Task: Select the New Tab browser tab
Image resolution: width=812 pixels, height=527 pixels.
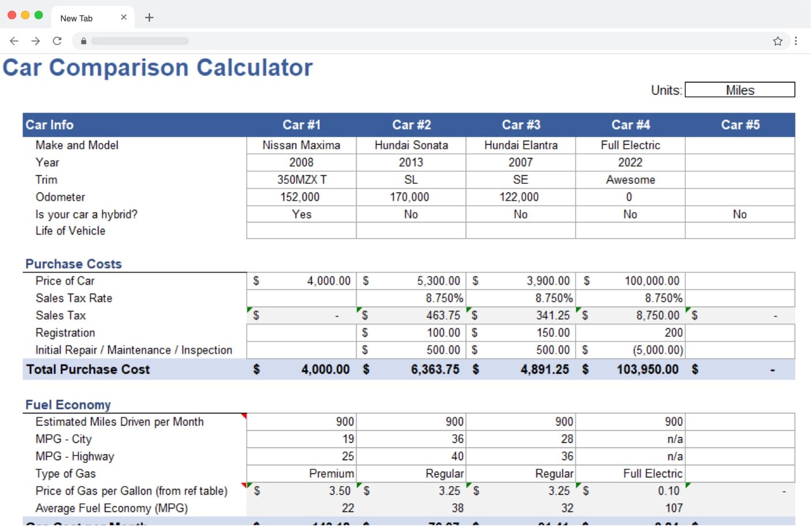Action: (93, 18)
